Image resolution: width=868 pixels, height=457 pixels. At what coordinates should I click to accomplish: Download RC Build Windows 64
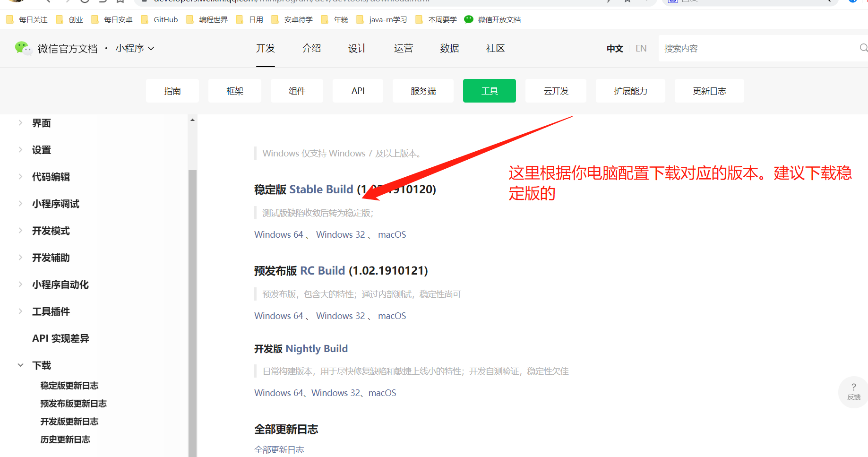click(x=279, y=316)
